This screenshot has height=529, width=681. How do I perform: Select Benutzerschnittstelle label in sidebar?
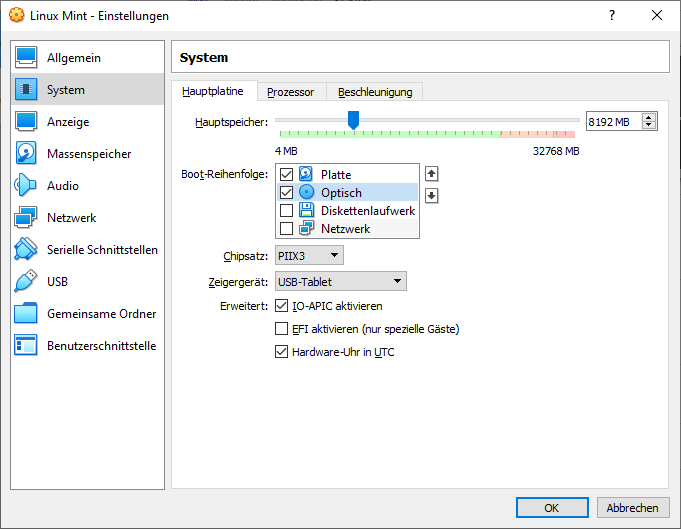(102, 346)
